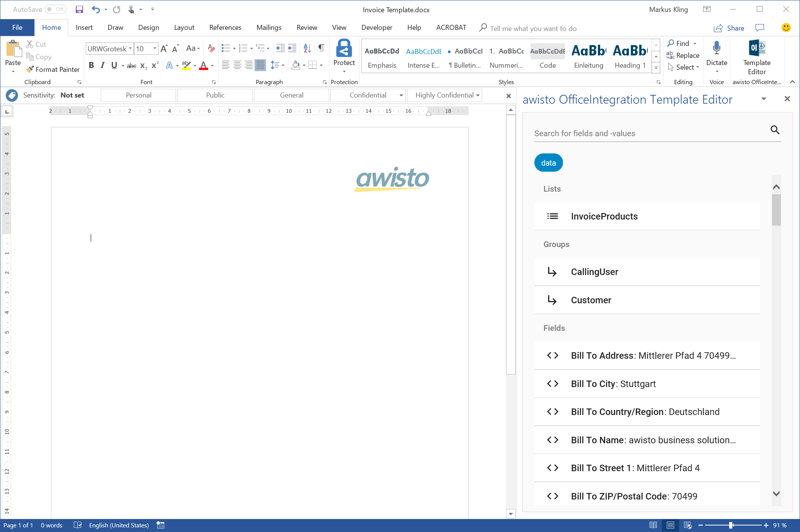
Task: Toggle italic formatting
Action: (x=102, y=66)
